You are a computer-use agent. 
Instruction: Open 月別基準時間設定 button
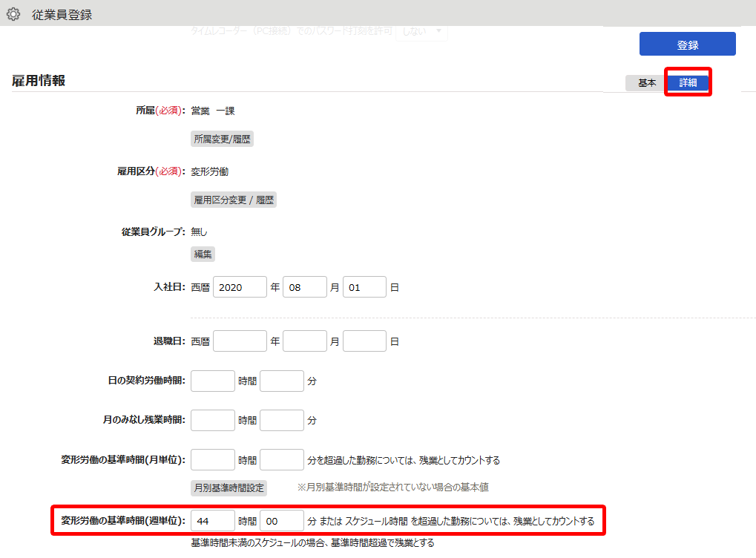point(229,488)
